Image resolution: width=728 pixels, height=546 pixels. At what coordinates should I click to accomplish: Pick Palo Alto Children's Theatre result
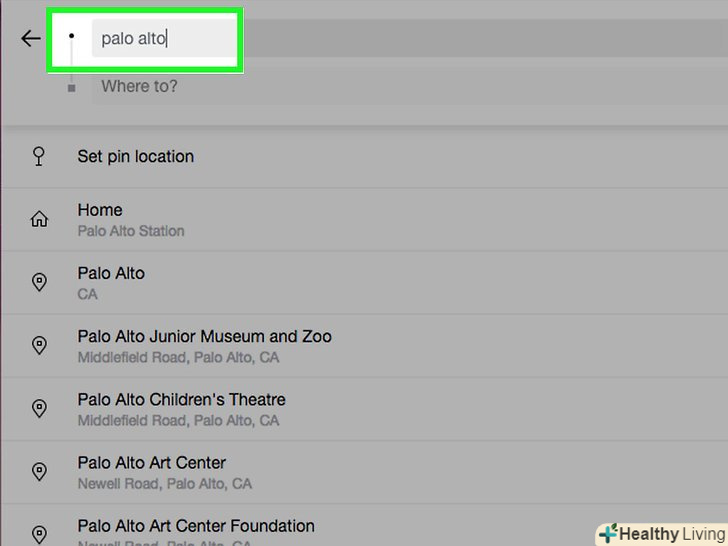pos(181,409)
